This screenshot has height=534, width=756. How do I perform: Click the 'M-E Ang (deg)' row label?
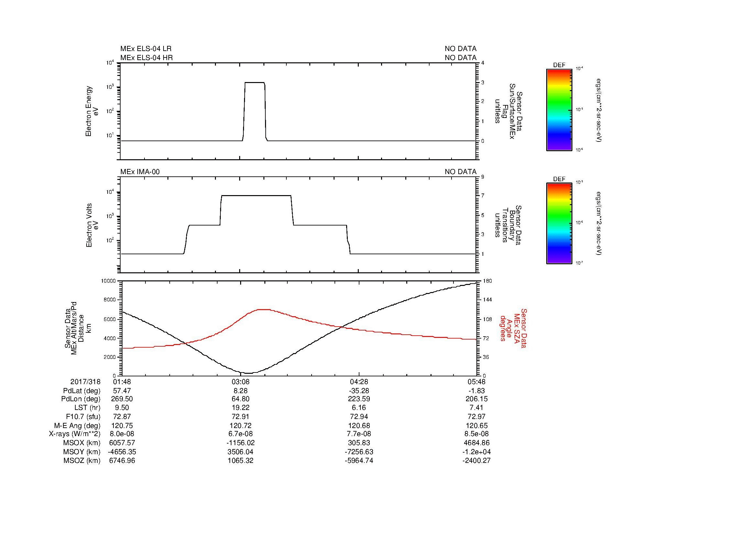77,426
